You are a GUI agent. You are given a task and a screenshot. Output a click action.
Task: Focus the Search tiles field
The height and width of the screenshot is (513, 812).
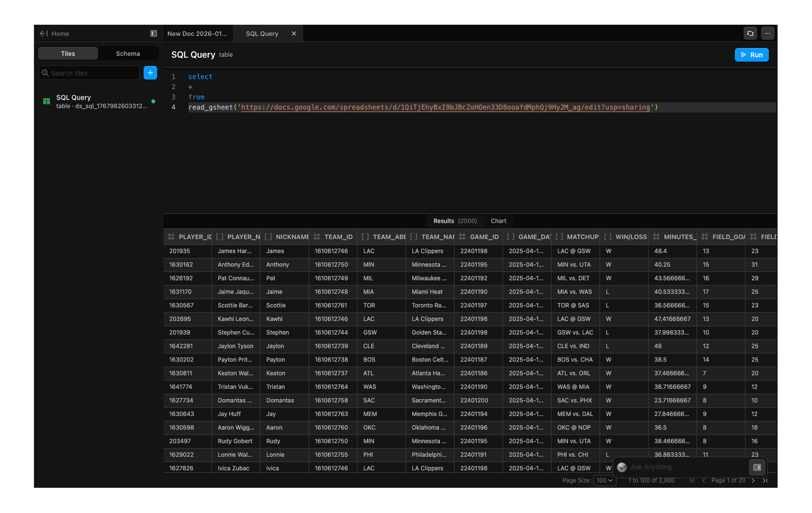point(89,73)
